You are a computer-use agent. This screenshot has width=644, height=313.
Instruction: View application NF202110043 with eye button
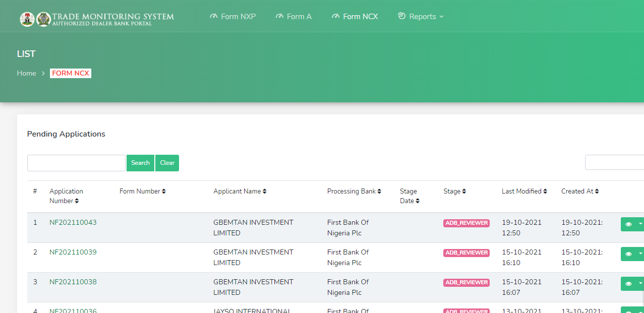[628, 224]
